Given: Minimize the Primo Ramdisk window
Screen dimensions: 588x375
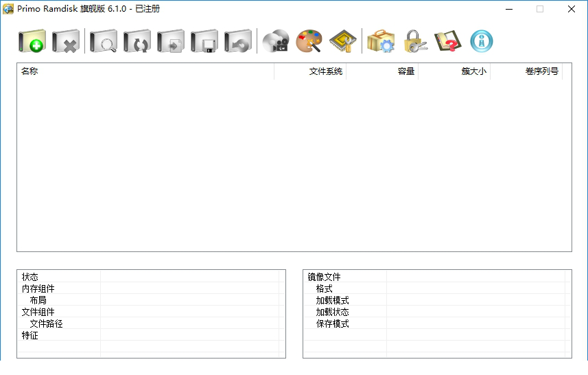Looking at the screenshot, I should point(509,9).
